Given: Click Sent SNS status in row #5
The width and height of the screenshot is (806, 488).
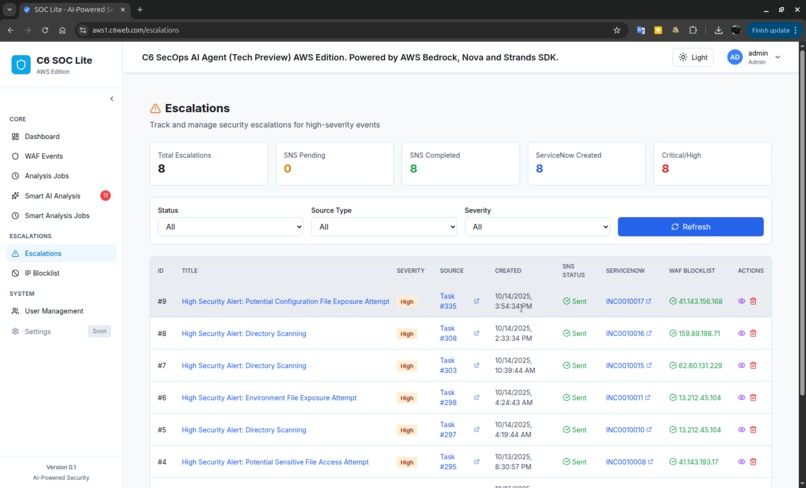Looking at the screenshot, I should [574, 429].
